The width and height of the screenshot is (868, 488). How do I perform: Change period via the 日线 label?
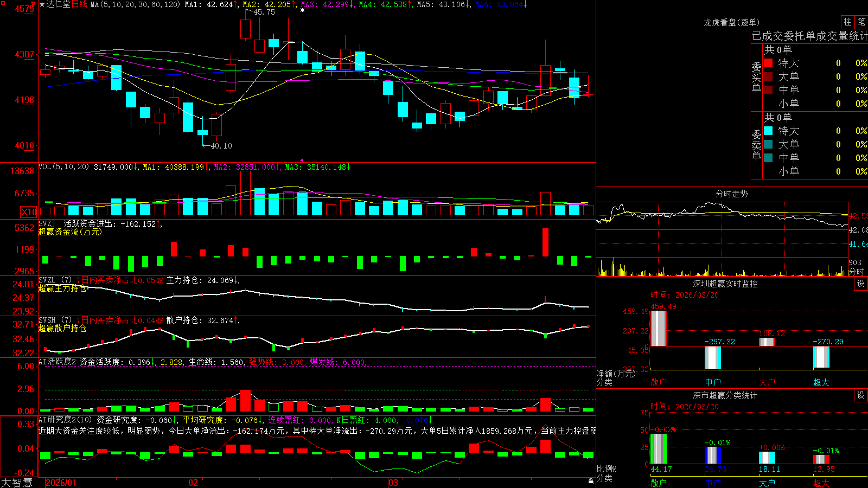click(x=79, y=4)
